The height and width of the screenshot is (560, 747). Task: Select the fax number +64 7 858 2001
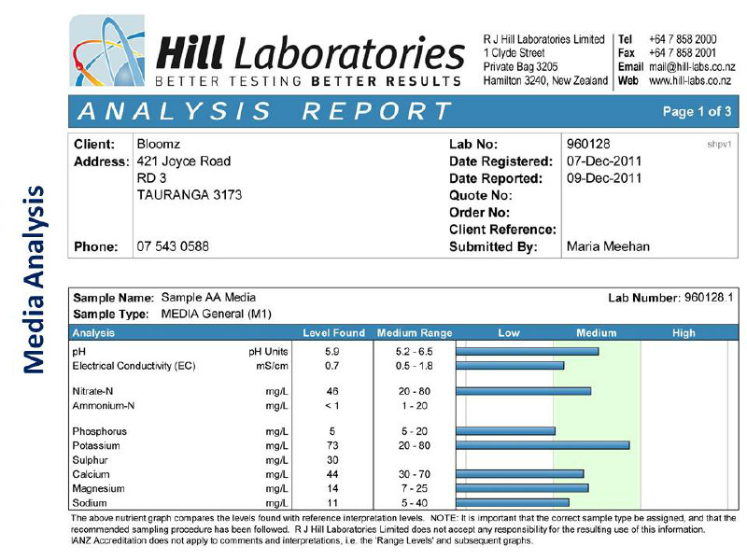tap(683, 53)
